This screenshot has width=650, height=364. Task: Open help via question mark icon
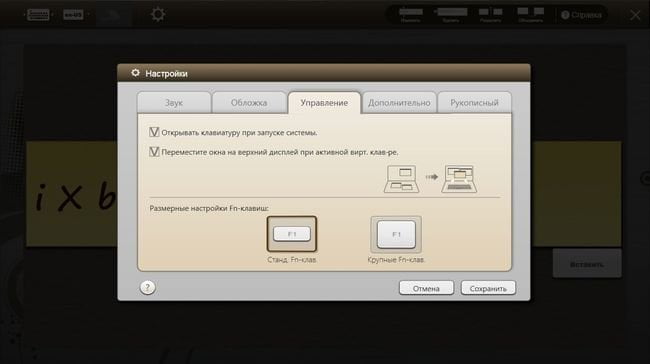147,287
